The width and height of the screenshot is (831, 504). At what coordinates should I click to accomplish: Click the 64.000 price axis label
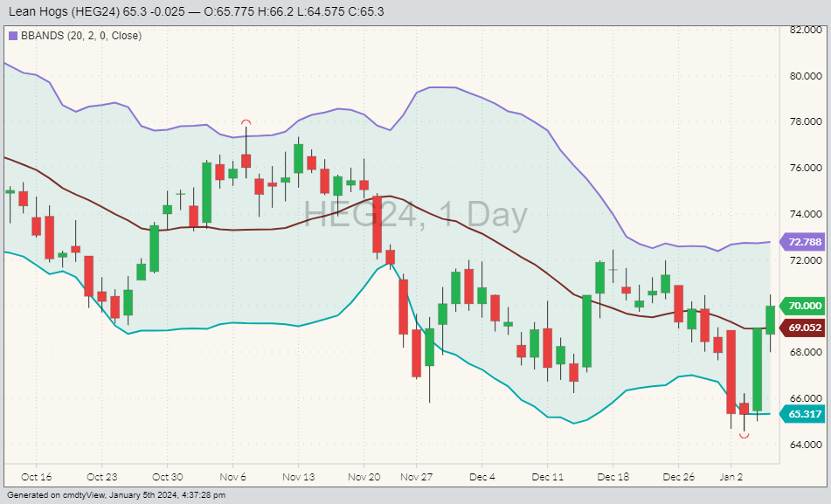point(804,445)
